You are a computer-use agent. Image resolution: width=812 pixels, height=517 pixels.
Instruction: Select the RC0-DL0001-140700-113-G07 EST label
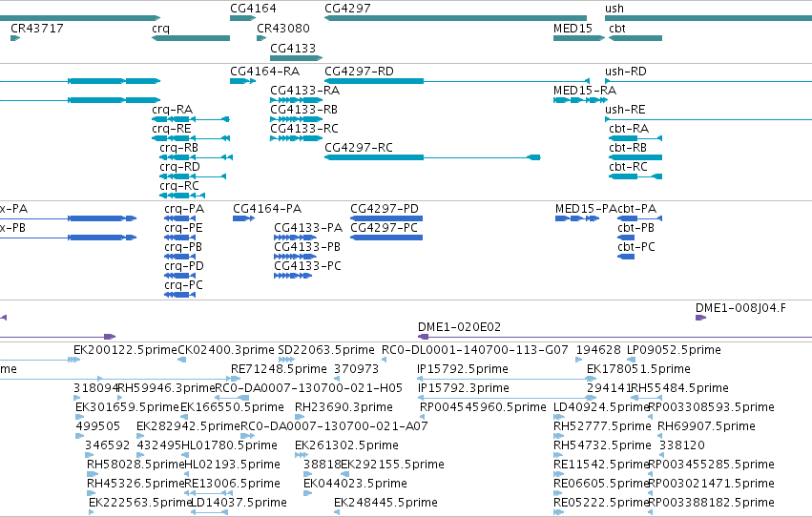(475, 350)
